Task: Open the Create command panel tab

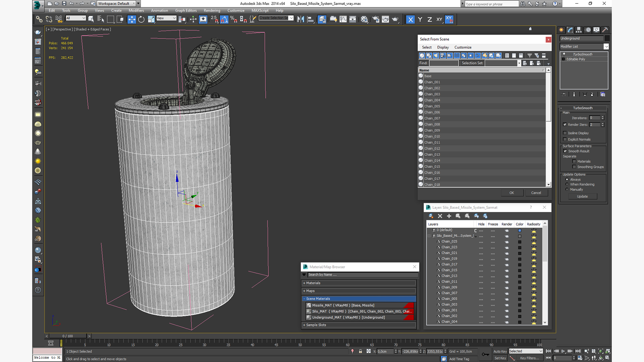Action: (561, 30)
